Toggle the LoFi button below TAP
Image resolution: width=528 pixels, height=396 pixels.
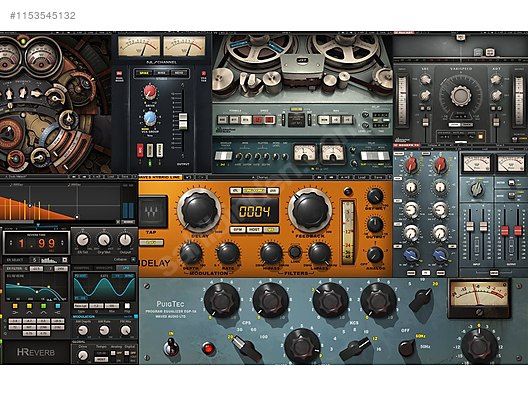click(151, 242)
